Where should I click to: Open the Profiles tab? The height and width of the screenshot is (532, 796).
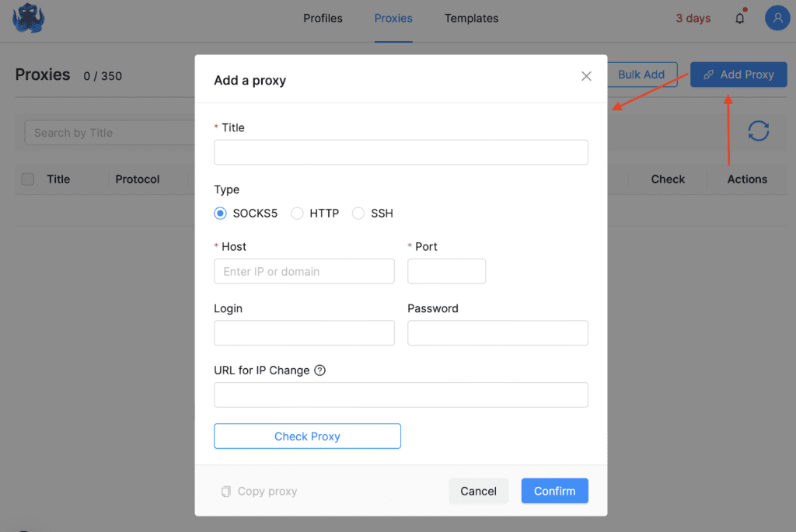(323, 19)
